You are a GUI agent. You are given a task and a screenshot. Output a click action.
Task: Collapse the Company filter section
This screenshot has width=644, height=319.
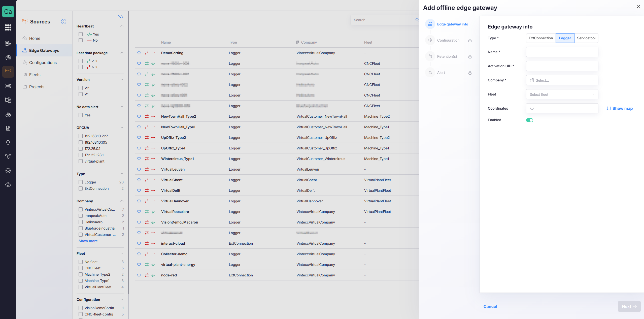122,201
